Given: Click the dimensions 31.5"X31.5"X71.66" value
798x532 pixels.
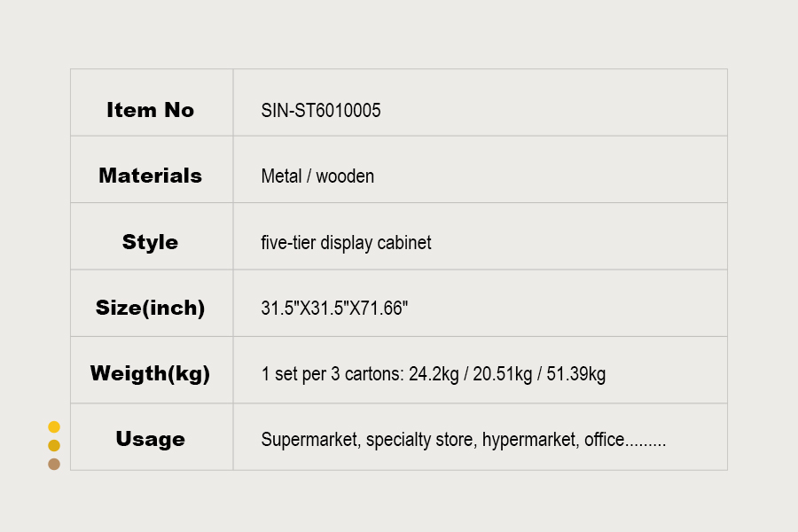Looking at the screenshot, I should click(334, 309).
